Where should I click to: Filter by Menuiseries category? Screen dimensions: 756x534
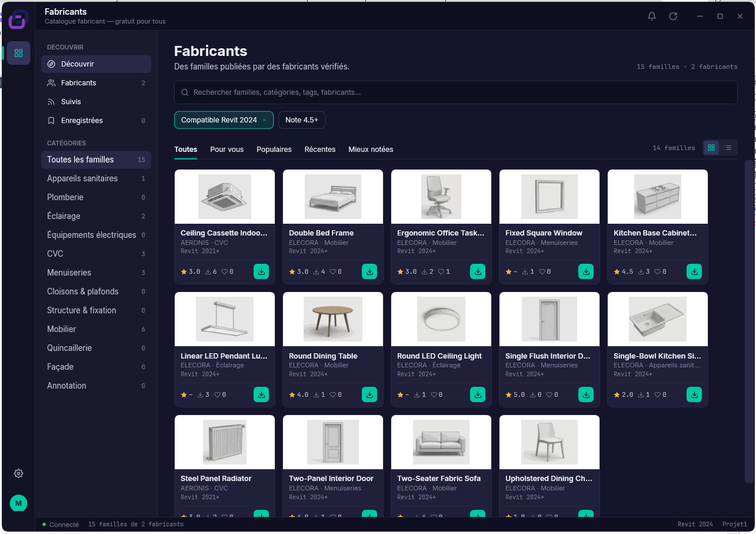[96, 273]
